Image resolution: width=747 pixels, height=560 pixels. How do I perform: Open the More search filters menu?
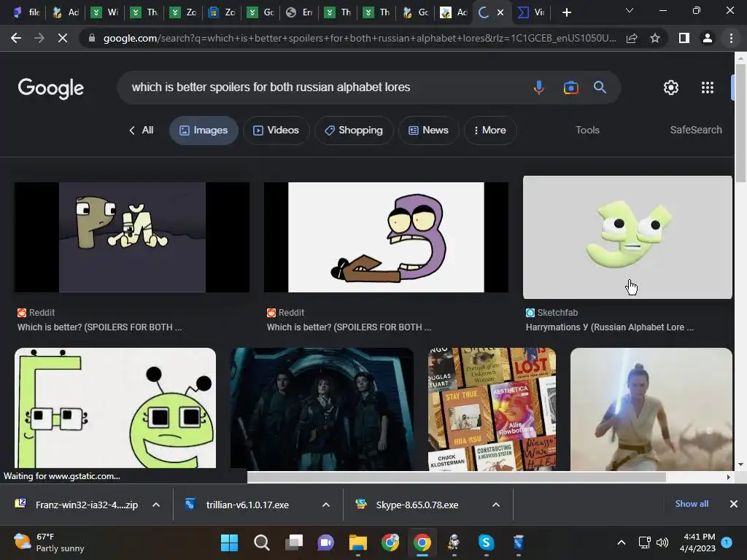pyautogui.click(x=490, y=131)
